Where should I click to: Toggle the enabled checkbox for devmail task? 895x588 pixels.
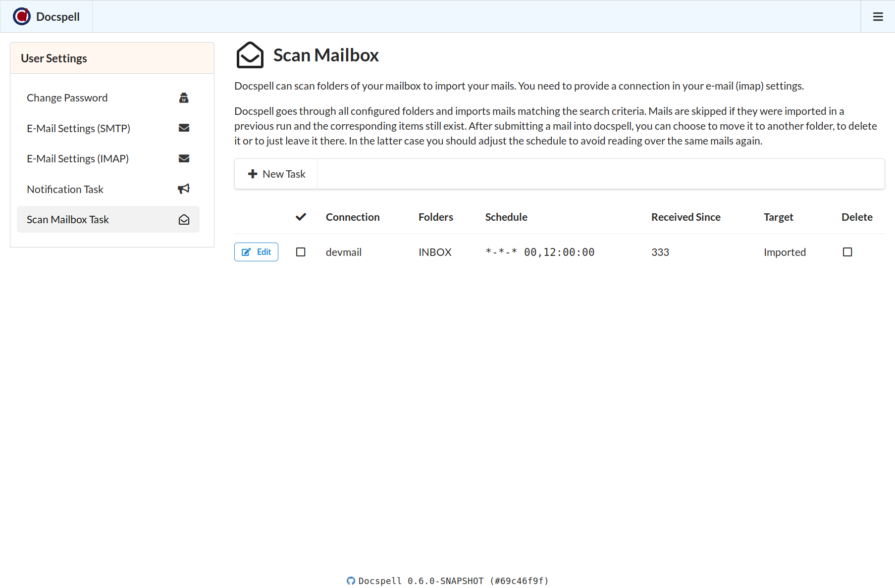(x=301, y=252)
